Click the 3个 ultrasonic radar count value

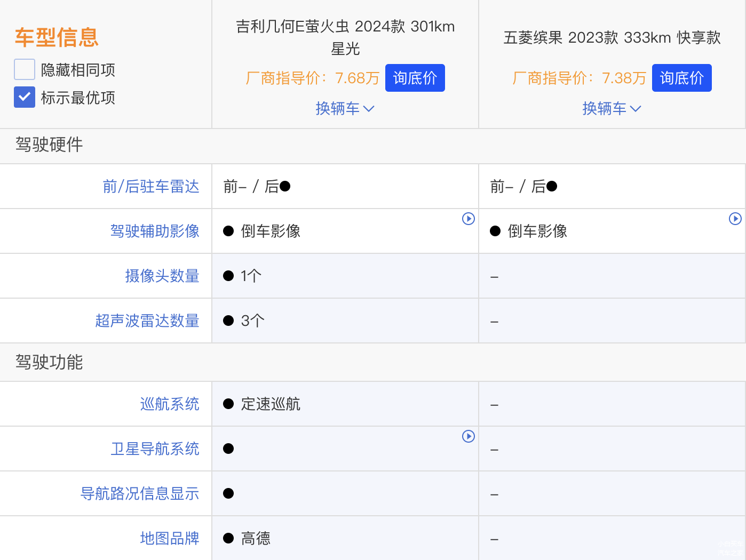252,321
